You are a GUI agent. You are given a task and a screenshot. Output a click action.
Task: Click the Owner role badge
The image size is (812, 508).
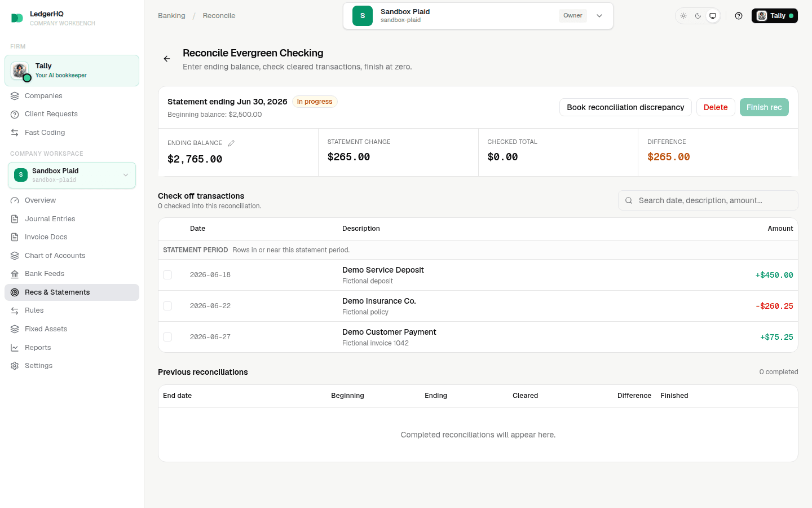(573, 16)
